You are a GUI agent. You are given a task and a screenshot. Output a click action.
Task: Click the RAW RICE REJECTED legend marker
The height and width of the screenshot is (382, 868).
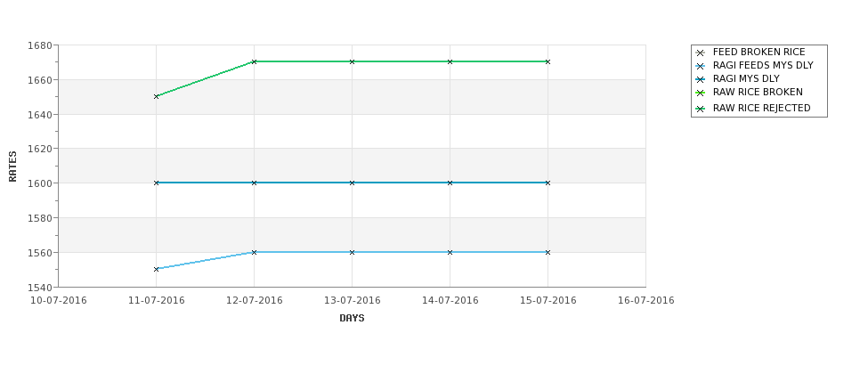(701, 109)
